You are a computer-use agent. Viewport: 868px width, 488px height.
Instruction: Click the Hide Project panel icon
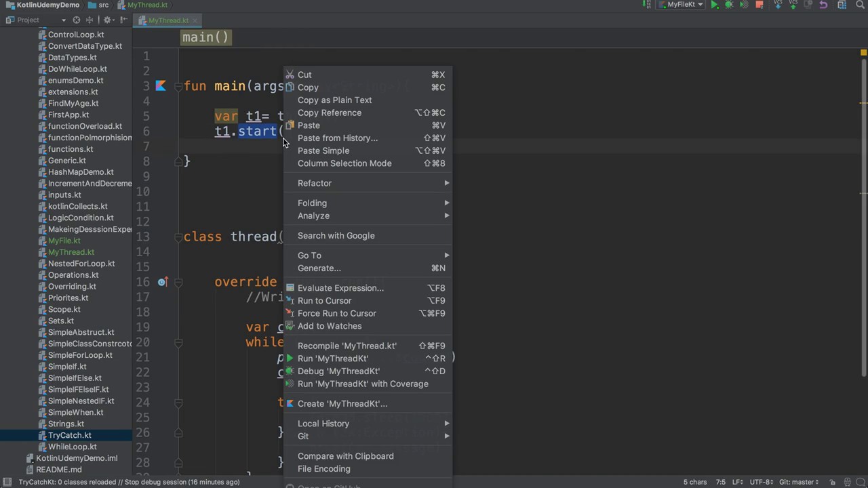(x=124, y=20)
